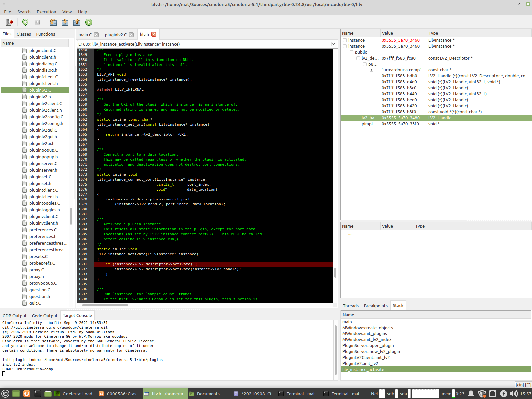Expand the first instance variable
This screenshot has width=532, height=399.
pyautogui.click(x=345, y=40)
